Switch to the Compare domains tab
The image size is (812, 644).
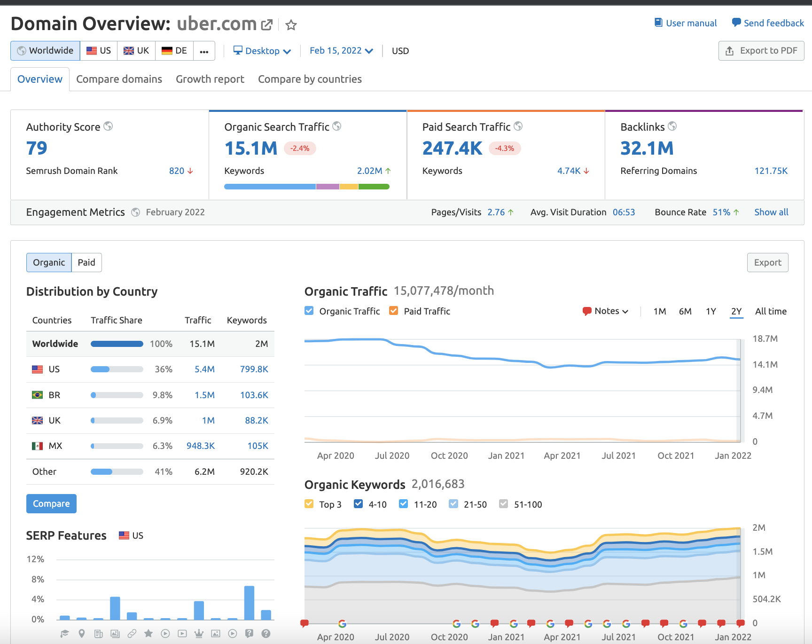pos(119,79)
